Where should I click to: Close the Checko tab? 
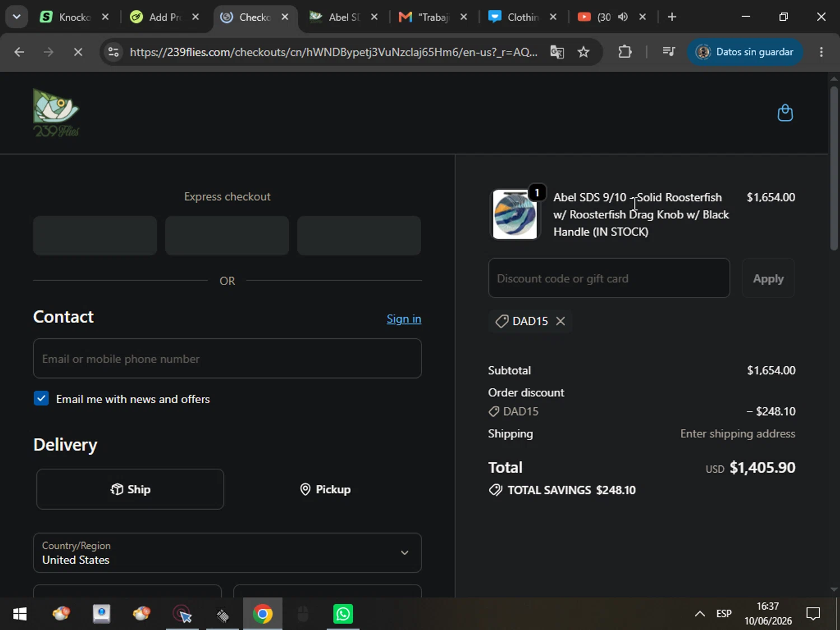point(285,17)
